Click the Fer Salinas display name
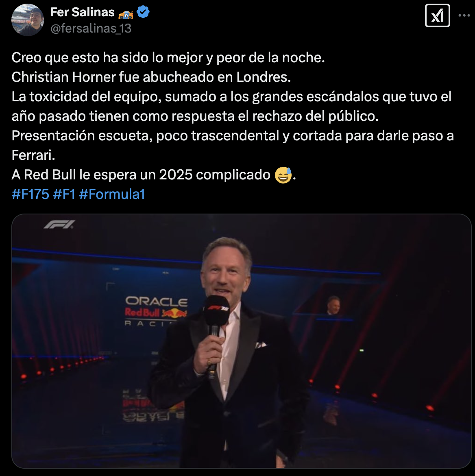Image resolution: width=475 pixels, height=476 pixels. click(x=83, y=12)
